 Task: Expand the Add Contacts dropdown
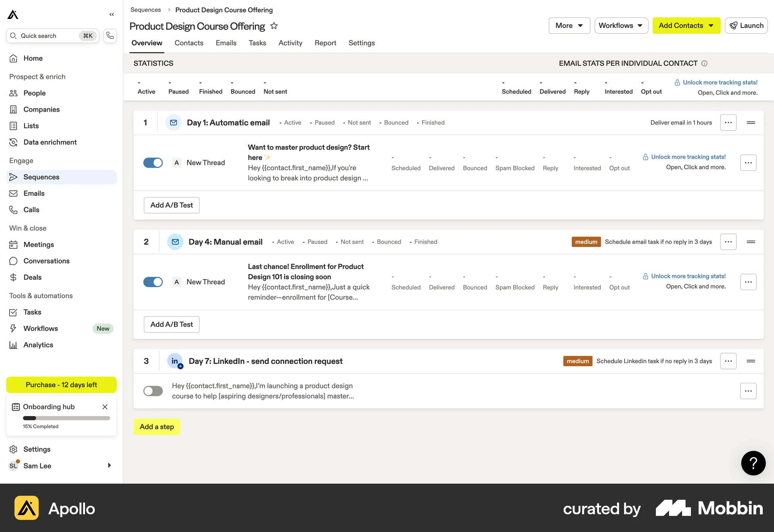[686, 25]
